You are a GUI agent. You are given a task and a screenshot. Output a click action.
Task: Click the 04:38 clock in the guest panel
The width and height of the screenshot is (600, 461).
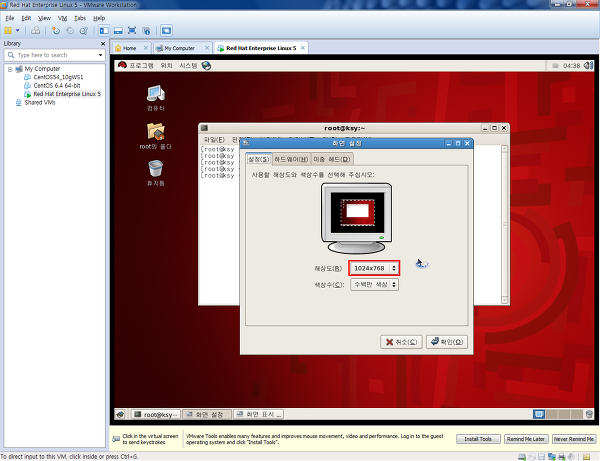[x=572, y=65]
